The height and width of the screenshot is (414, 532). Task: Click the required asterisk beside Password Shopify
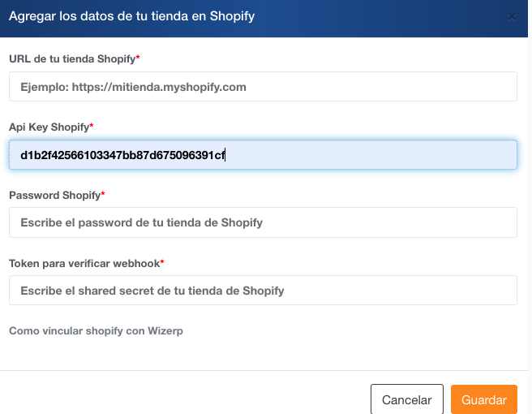103,195
